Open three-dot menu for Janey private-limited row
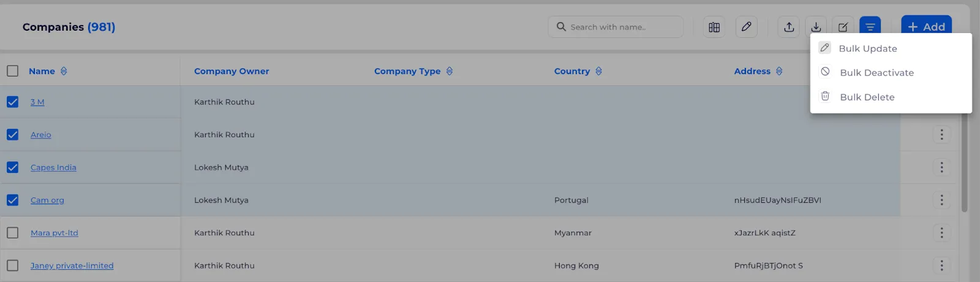 941,265
